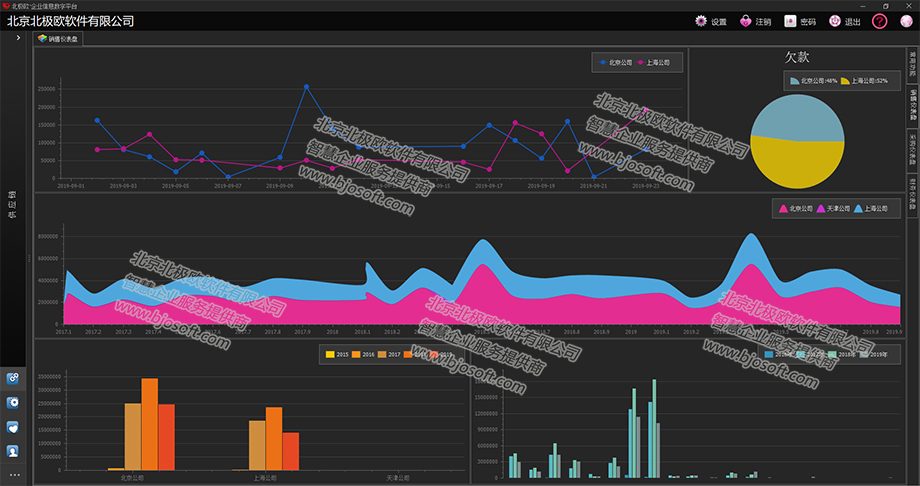Image resolution: width=920 pixels, height=486 pixels.
Task: Click tallest orange bar for 北京公司
Action: (x=150, y=424)
